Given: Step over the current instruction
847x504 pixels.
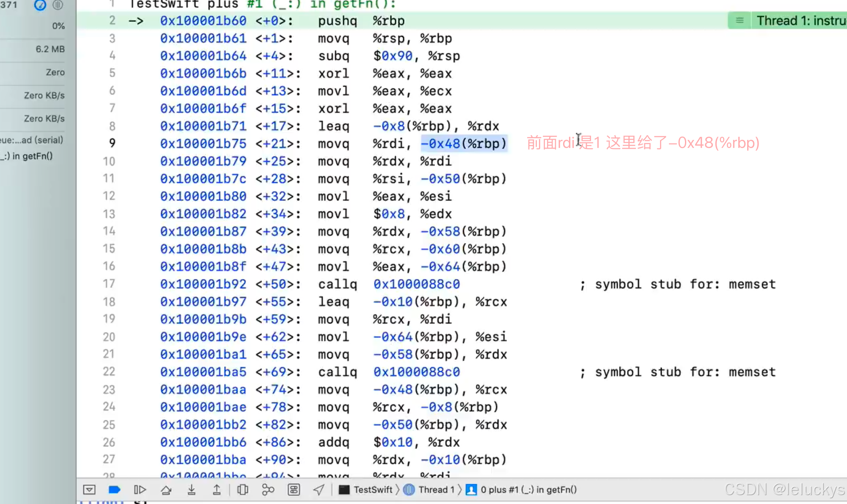Looking at the screenshot, I should 166,490.
